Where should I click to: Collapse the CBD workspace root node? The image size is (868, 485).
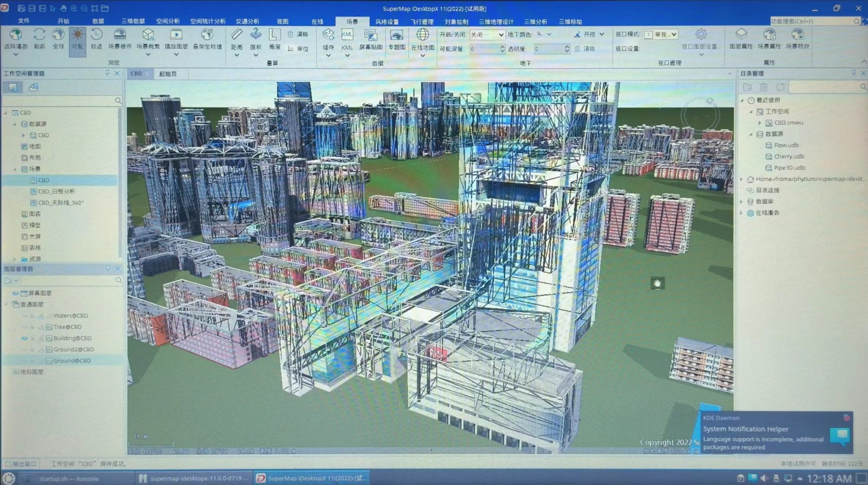click(6, 112)
